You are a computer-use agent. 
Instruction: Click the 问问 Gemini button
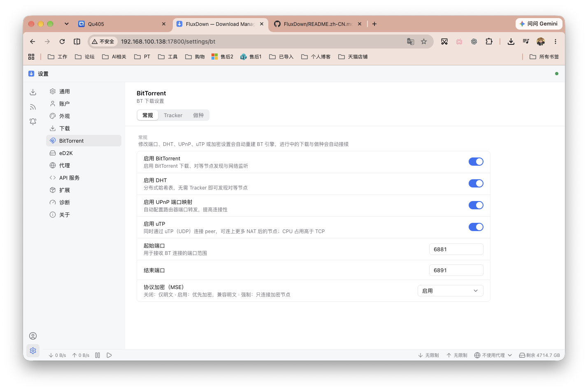coord(539,24)
